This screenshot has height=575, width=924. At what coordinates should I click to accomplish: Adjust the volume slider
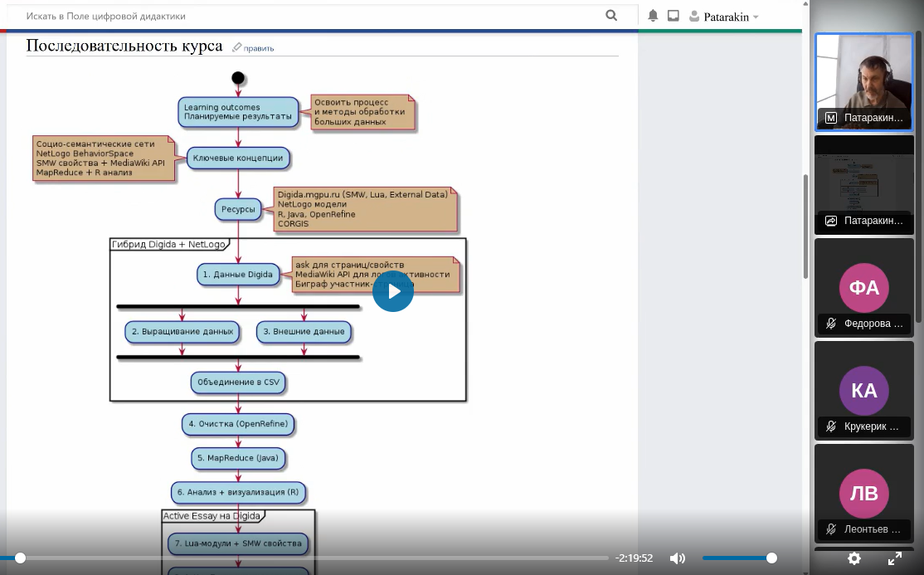[x=738, y=558]
